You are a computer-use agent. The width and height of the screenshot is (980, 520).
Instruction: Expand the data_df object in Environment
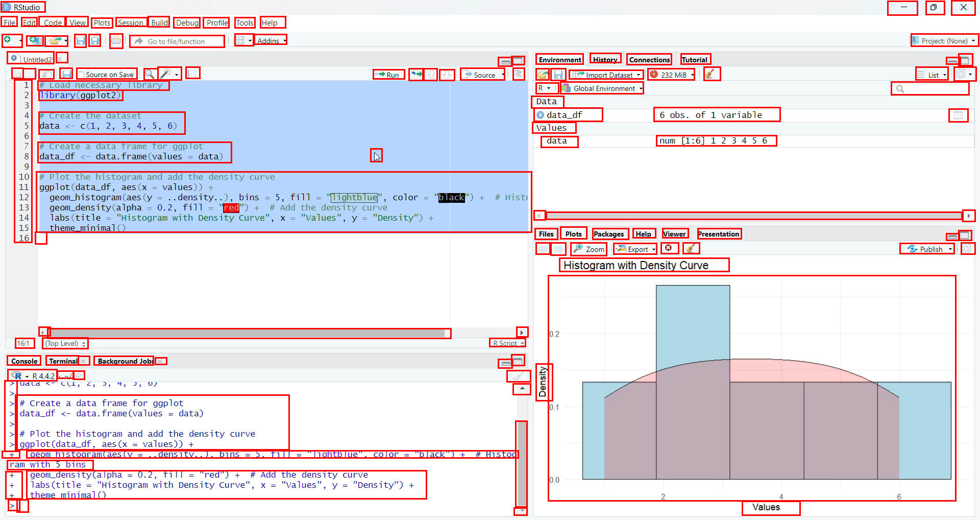pyautogui.click(x=541, y=115)
